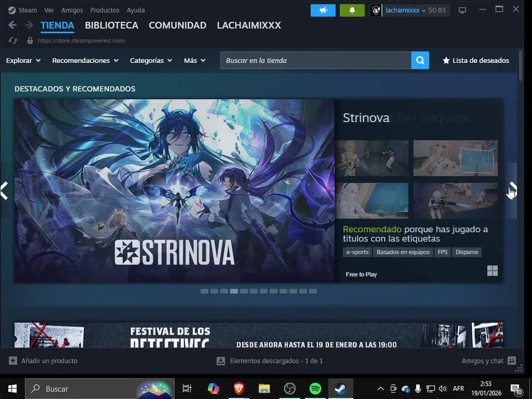Go back with the back arrow
Image resolution: width=532 pixels, height=399 pixels.
click(x=12, y=25)
